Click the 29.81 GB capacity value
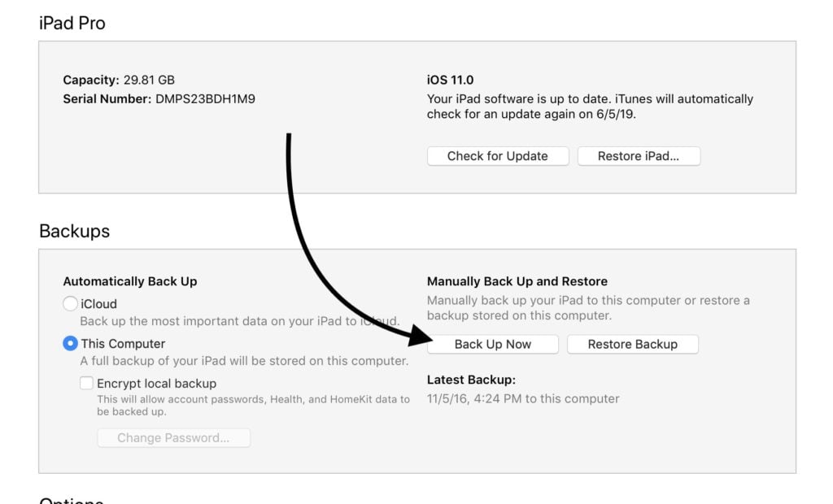This screenshot has height=504, width=833. click(x=149, y=80)
